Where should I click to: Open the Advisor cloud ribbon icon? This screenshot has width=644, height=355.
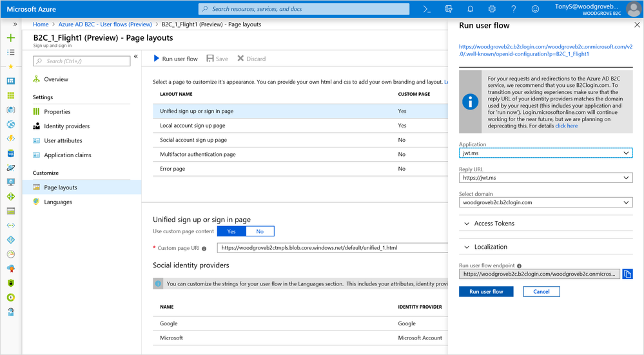pyautogui.click(x=11, y=269)
